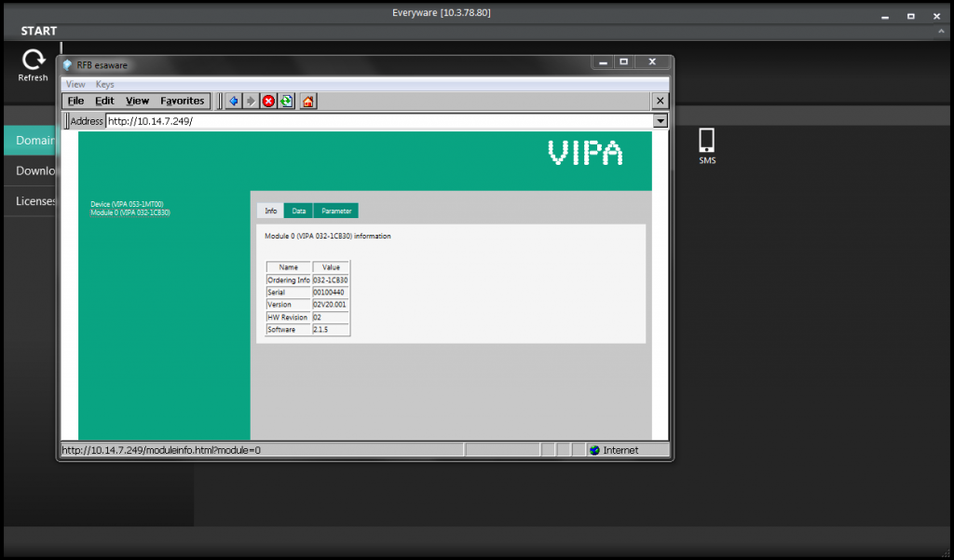Image resolution: width=954 pixels, height=560 pixels.
Task: Click the Software name cell
Action: click(289, 329)
